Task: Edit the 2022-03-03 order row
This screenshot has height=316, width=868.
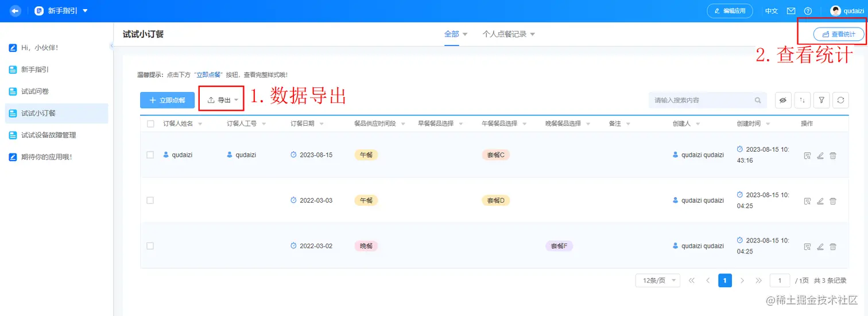Action: click(x=820, y=201)
